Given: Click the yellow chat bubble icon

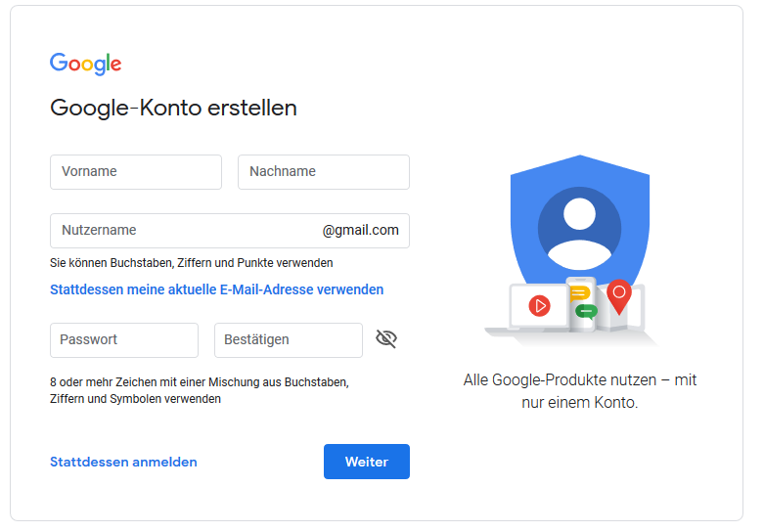Looking at the screenshot, I should click(580, 293).
